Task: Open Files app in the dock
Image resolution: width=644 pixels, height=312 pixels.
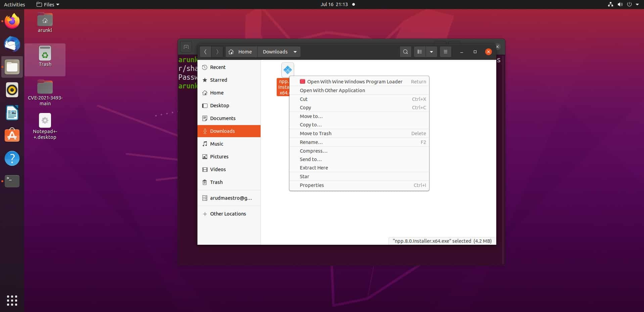Action: coord(12,67)
